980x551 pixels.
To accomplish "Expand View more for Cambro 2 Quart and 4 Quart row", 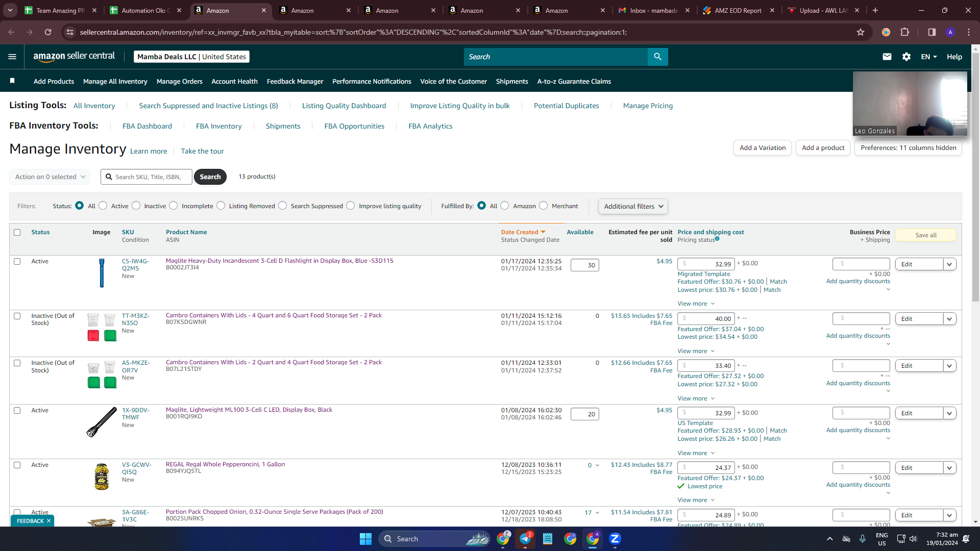I will [x=696, y=398].
